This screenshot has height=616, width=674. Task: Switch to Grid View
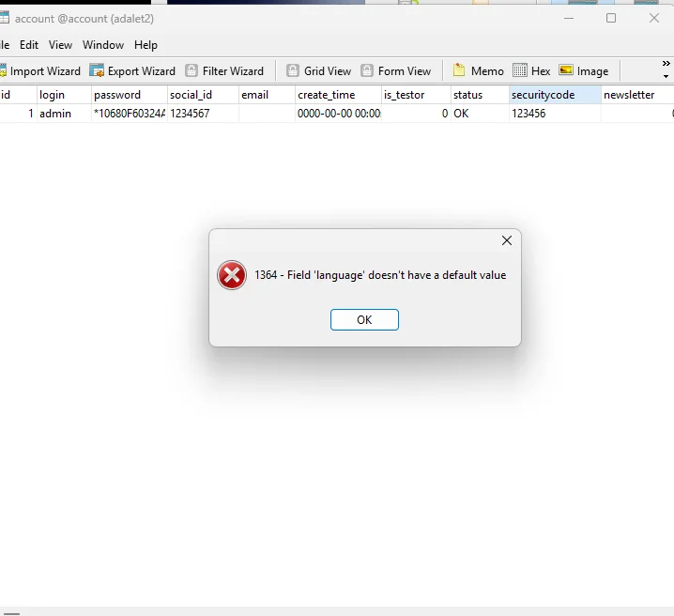point(318,70)
